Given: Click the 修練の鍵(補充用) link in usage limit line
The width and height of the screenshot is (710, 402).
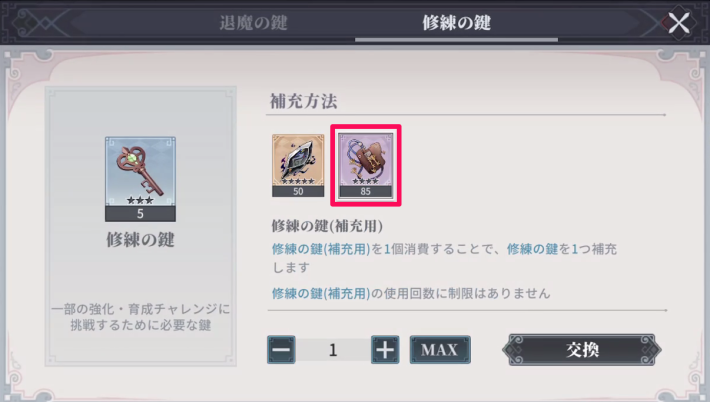Looking at the screenshot, I should 321,293.
